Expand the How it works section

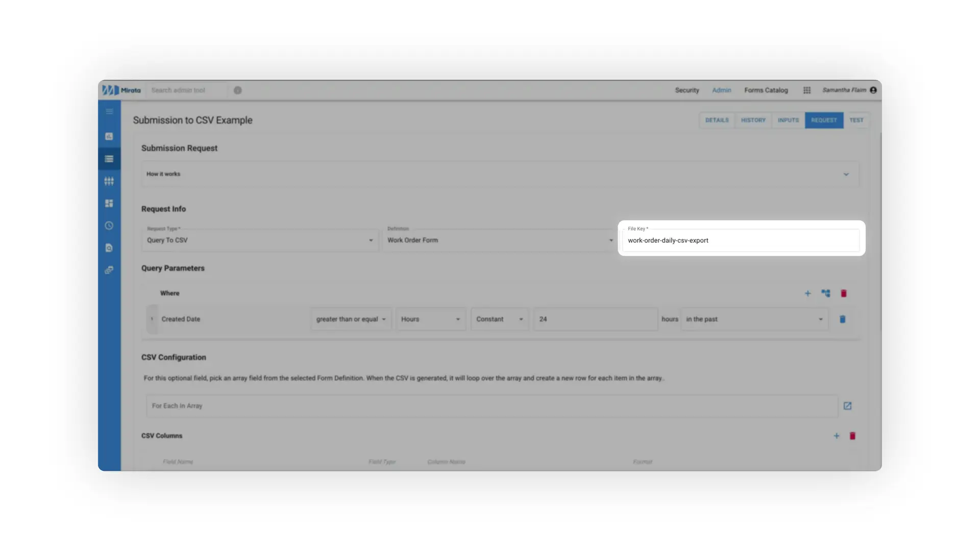click(847, 174)
